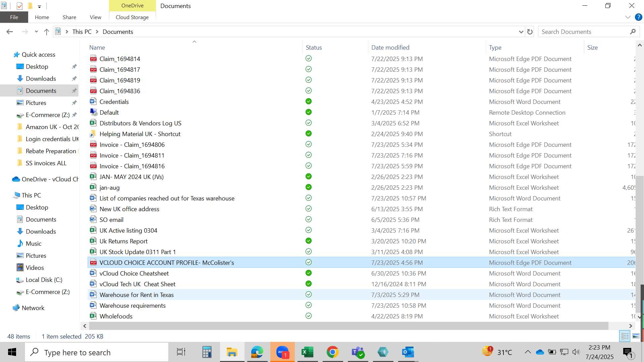This screenshot has height=362, width=644.
Task: Expand the ribbon with the chevron
Action: [628, 17]
